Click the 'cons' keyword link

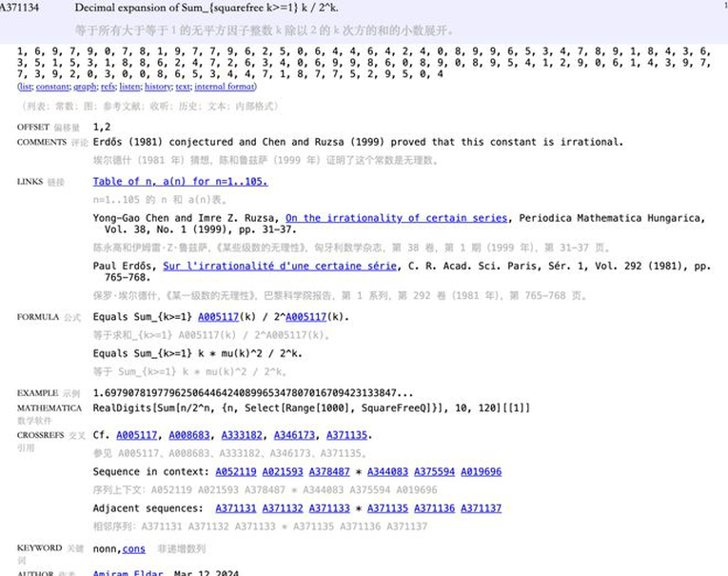coord(134,549)
